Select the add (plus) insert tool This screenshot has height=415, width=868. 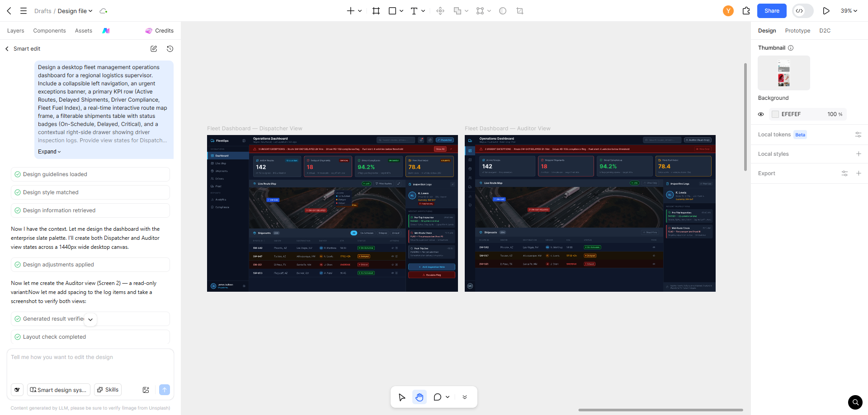coord(350,11)
